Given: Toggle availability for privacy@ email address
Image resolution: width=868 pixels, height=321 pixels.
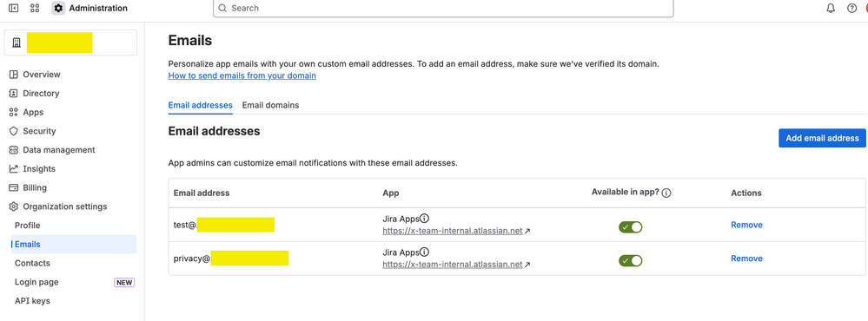Looking at the screenshot, I should tap(631, 260).
